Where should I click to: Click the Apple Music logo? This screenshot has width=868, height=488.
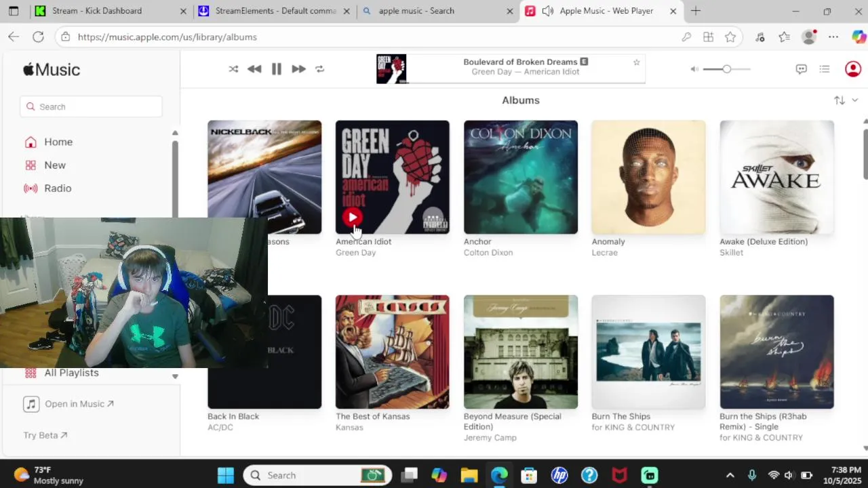(x=52, y=69)
